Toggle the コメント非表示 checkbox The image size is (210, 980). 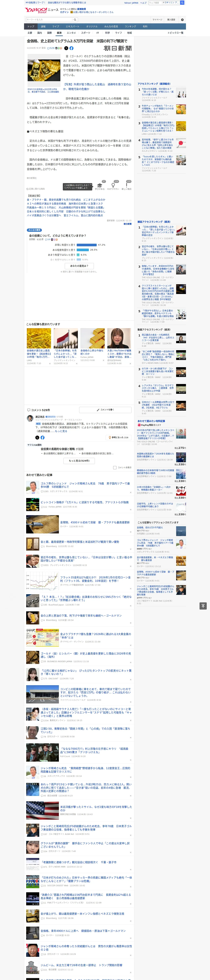pos(115,468)
